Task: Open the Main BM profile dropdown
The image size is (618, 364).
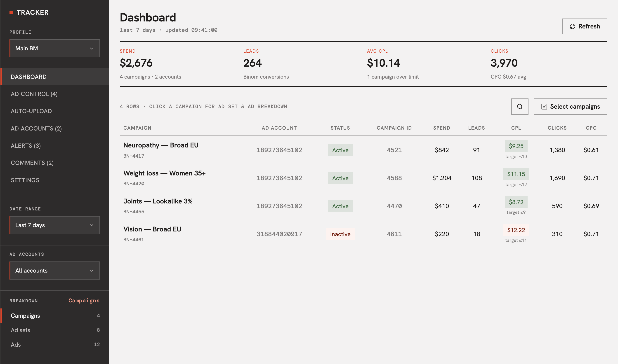Action: click(54, 48)
